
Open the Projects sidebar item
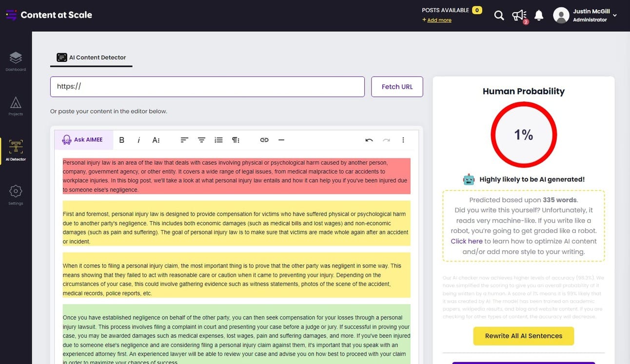(x=16, y=106)
